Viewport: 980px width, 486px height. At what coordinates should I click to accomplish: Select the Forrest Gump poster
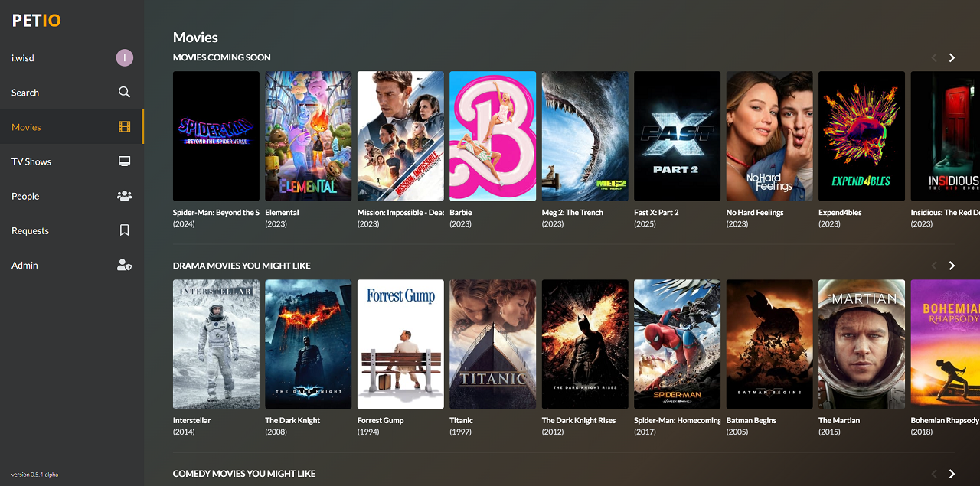[x=400, y=344]
